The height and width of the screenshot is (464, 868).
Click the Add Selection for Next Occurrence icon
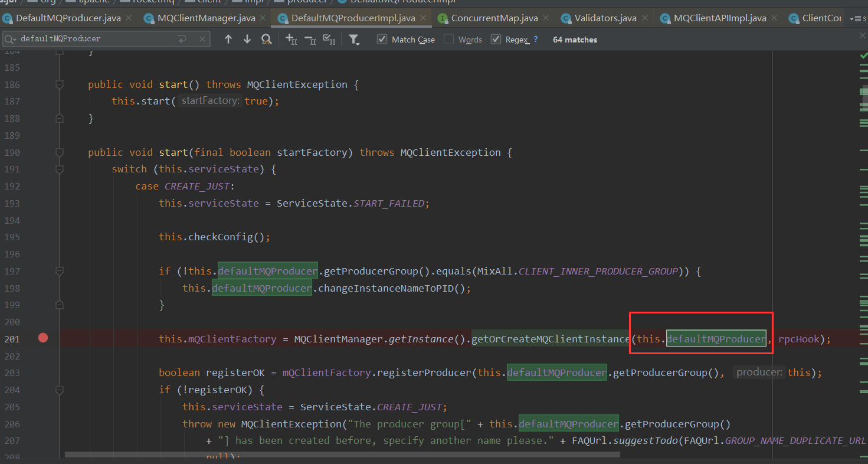[290, 40]
